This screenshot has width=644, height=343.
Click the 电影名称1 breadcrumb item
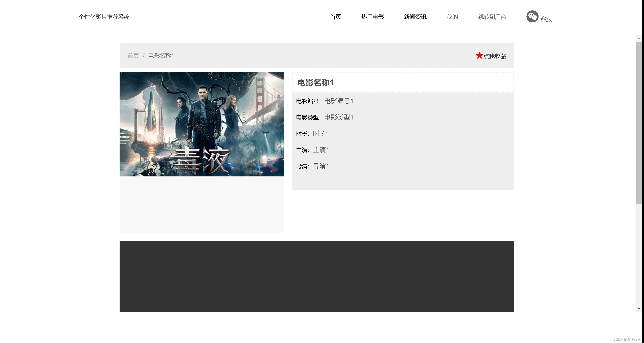click(x=161, y=56)
